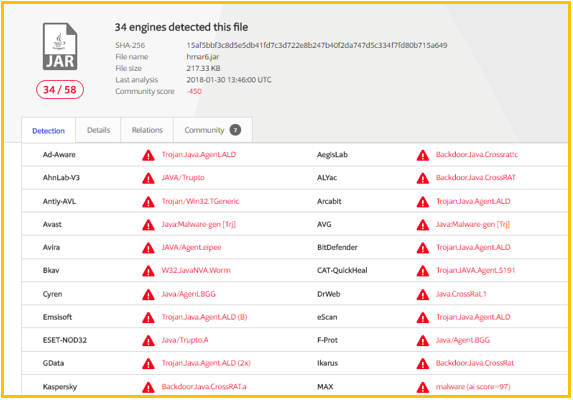Viewport: 573px width, 400px height.
Task: Click F-Prot's Java/Agent.BGG result
Action: pyautogui.click(x=463, y=340)
